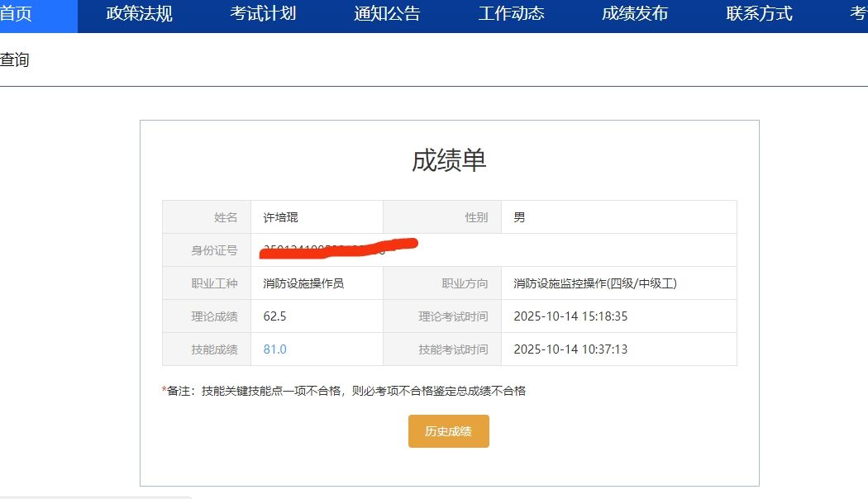
Task: Click the 身份证号 label cell
Action: [207, 250]
